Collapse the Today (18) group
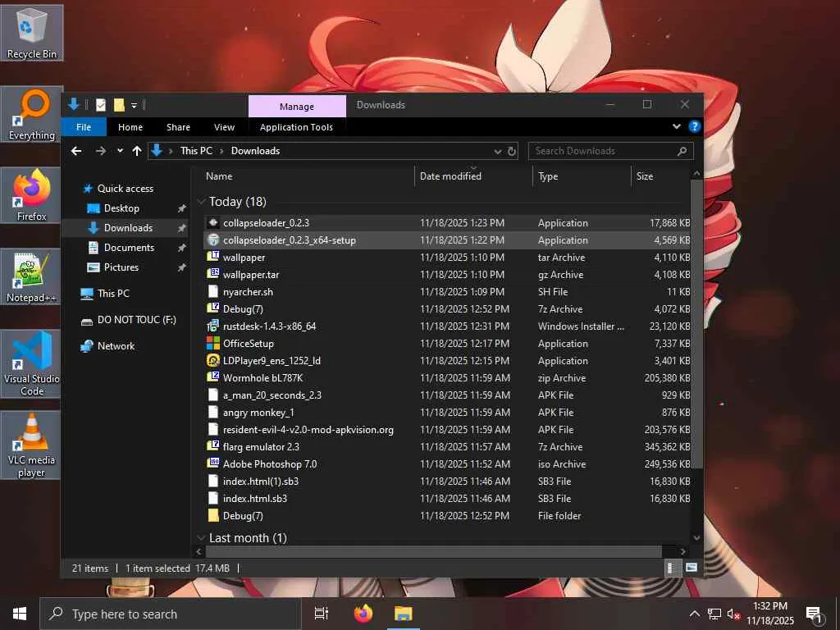Viewport: 840px width, 630px height. point(202,202)
